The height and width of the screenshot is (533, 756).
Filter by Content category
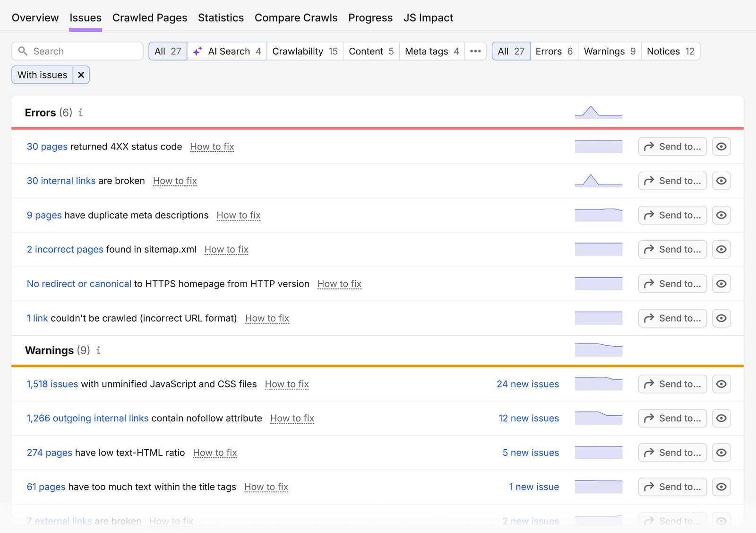point(371,51)
